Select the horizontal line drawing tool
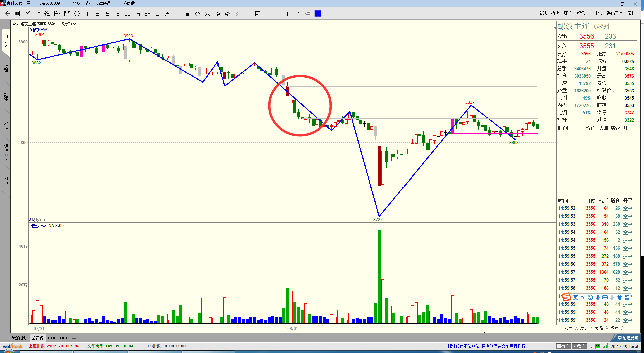This screenshot has width=644, height=353. (278, 14)
